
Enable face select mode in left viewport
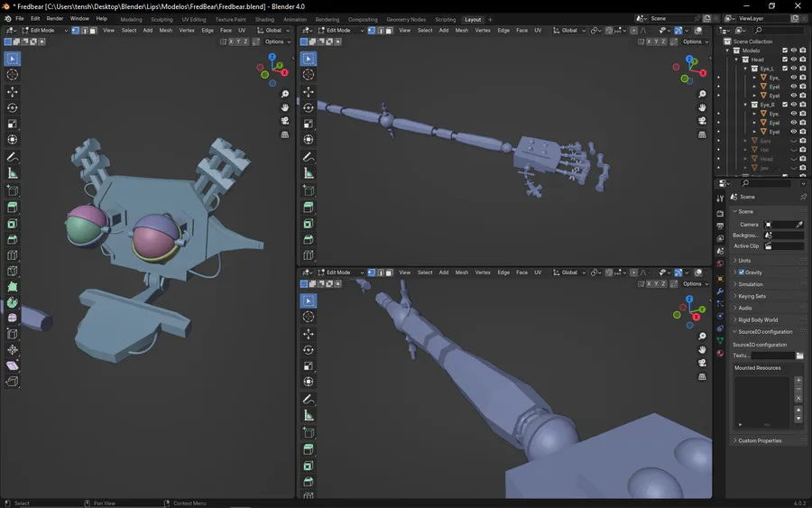(x=93, y=31)
